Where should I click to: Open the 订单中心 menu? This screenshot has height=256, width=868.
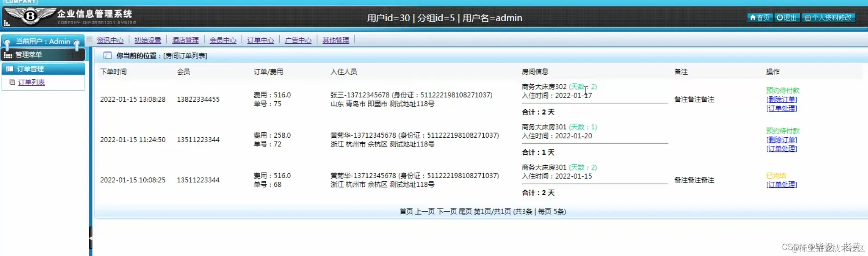(260, 40)
